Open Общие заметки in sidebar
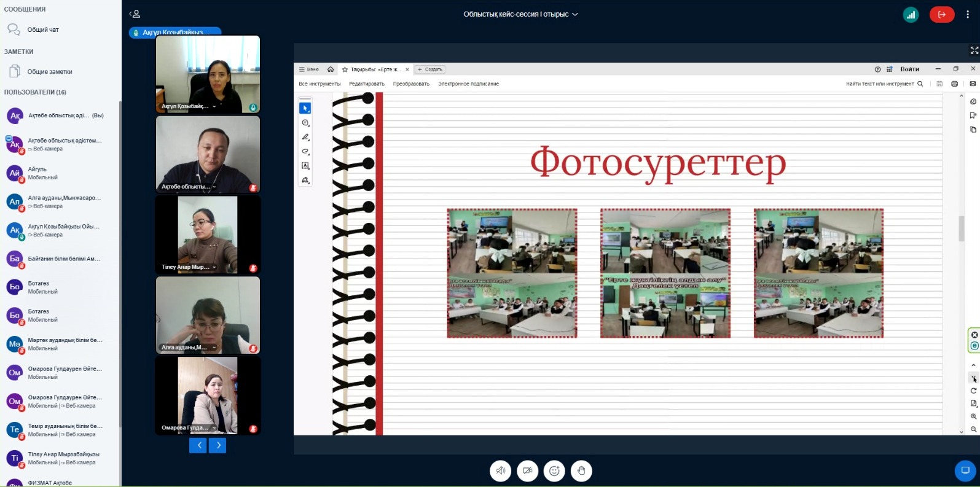This screenshot has height=487, width=980. point(49,72)
